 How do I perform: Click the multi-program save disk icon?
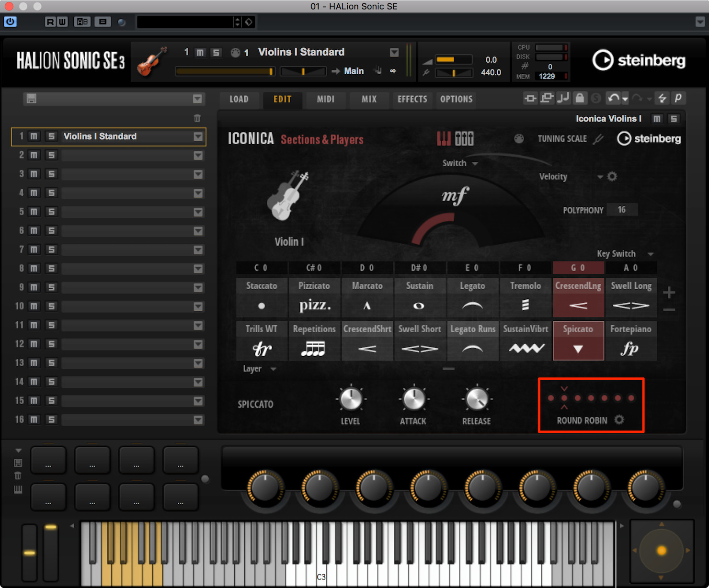coord(32,99)
